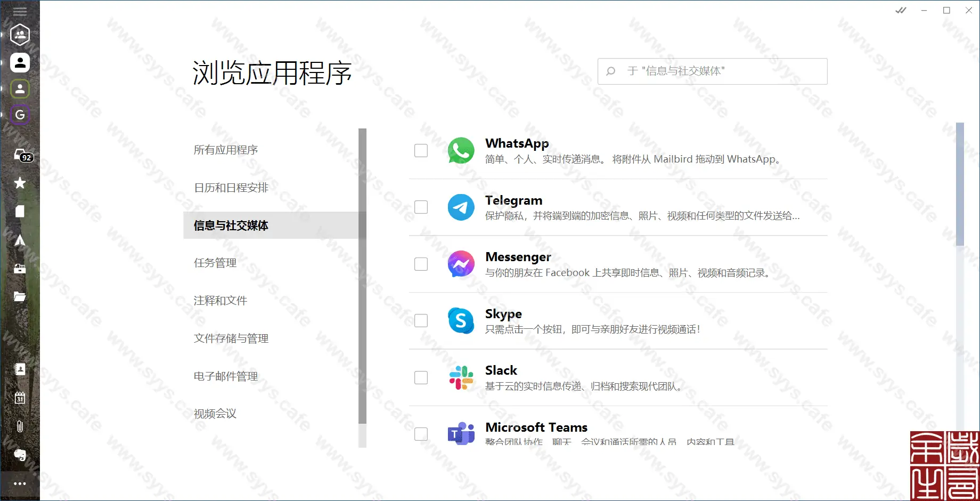
Task: Open the starred messages folder
Action: point(20,183)
